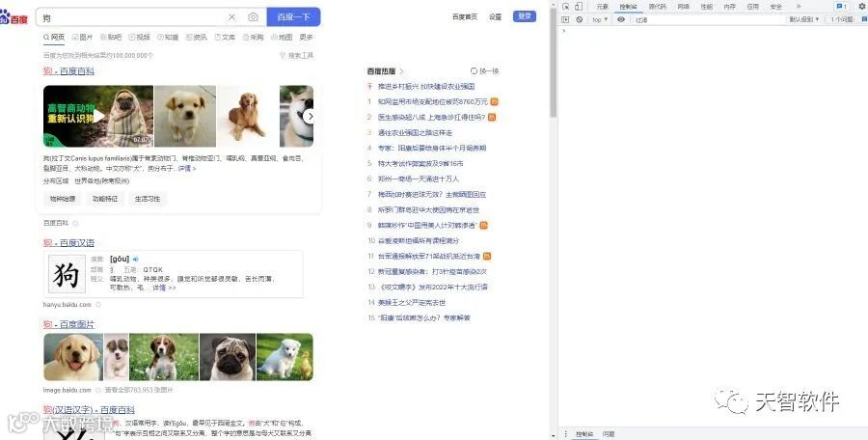Open the DevTools 内存 tab
868x440 pixels.
click(x=730, y=7)
